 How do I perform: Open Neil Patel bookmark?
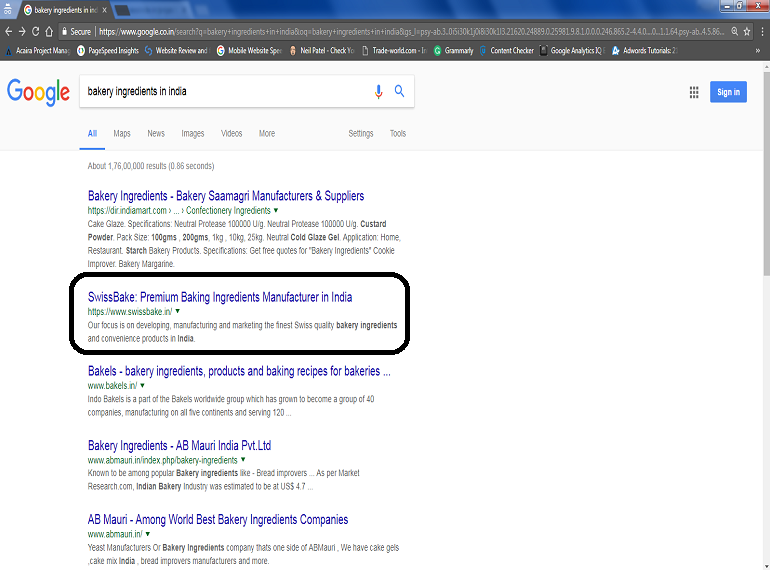322,51
